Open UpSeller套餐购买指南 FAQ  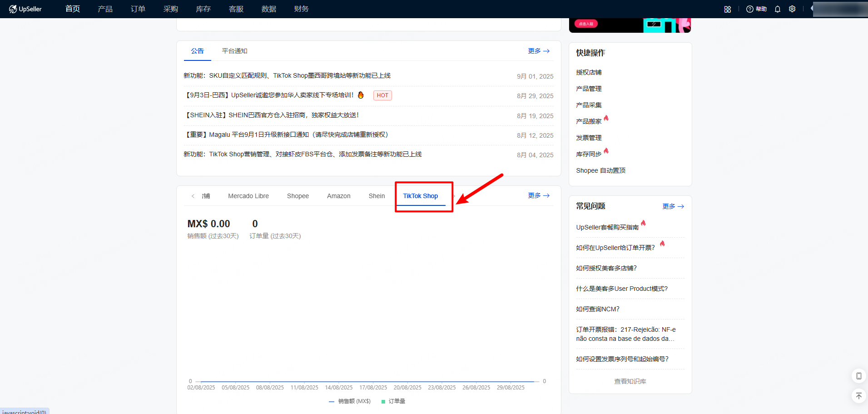click(x=607, y=227)
